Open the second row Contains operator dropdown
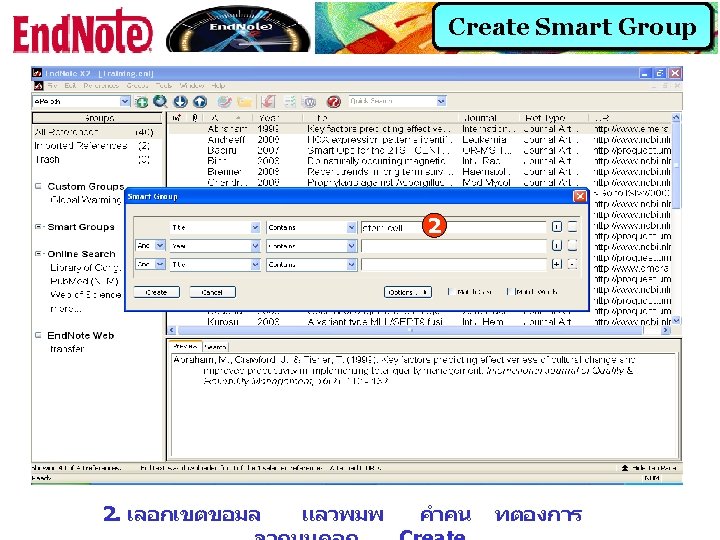The height and width of the screenshot is (540, 720). pos(351,246)
